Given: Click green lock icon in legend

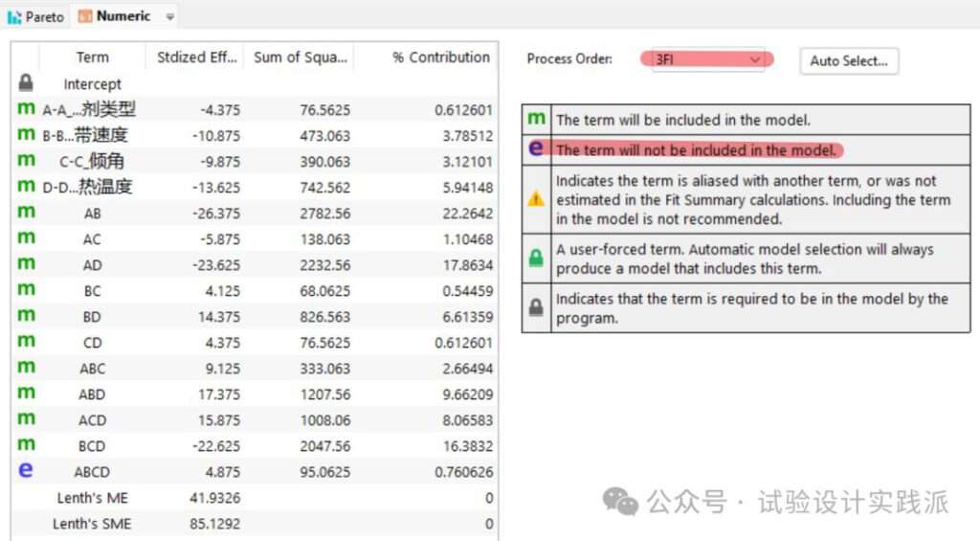Looking at the screenshot, I should (536, 258).
